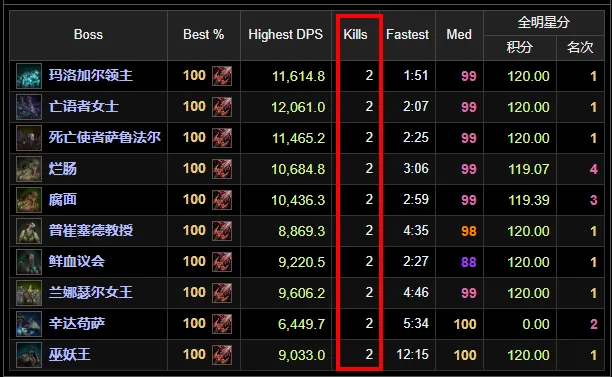Open the 死亡使者萨鲁法尔 boss link
Screen dimensions: 612x377
pos(105,137)
